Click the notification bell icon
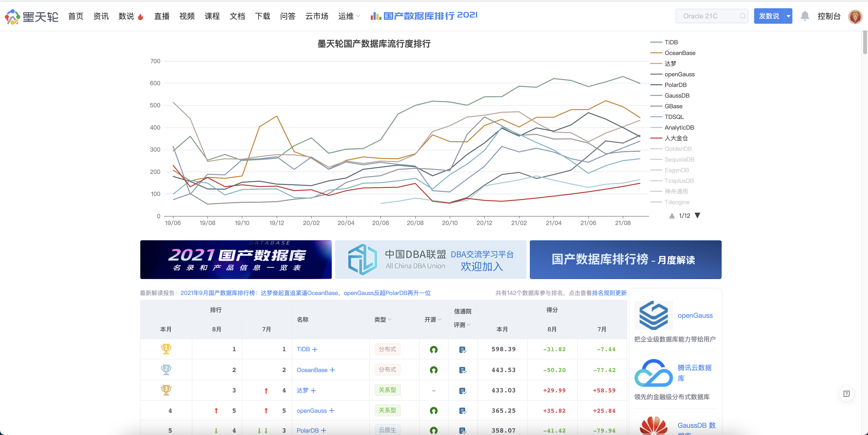Viewport: 868px width, 435px height. point(805,16)
